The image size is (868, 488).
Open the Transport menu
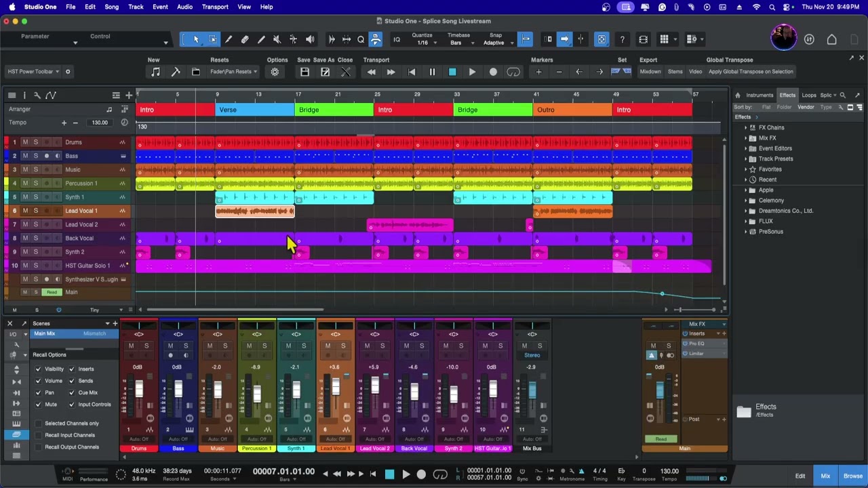215,7
